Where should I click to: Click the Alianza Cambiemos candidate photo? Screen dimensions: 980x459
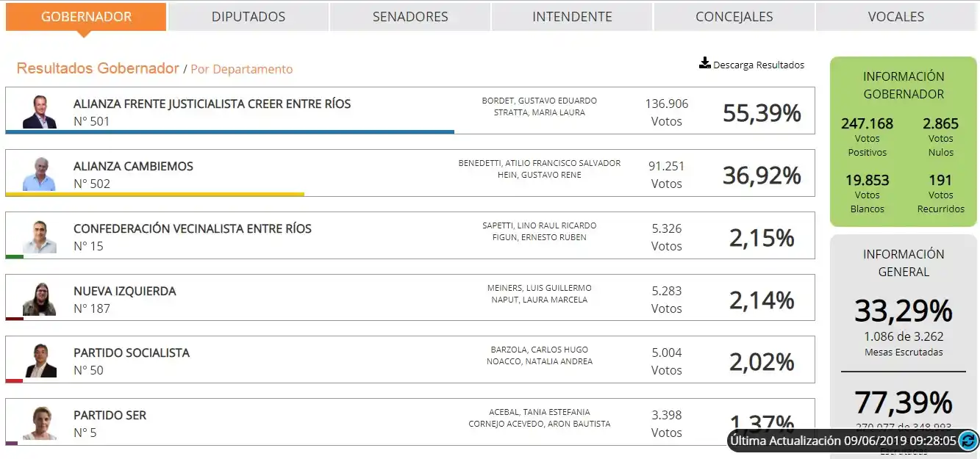(40, 174)
